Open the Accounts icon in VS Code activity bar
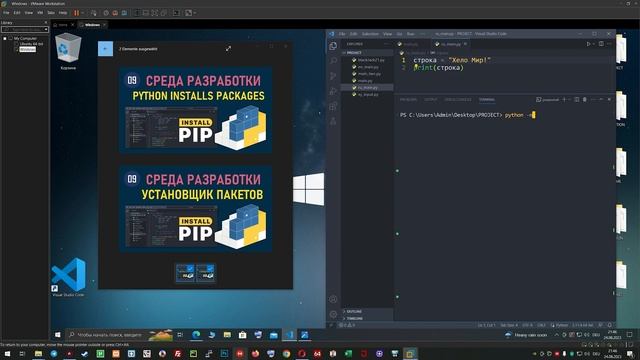640x360 pixels. point(333,299)
